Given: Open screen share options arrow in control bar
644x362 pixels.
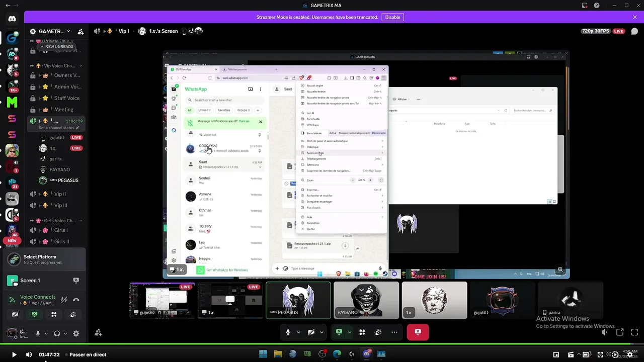Looking at the screenshot, I should 349,332.
